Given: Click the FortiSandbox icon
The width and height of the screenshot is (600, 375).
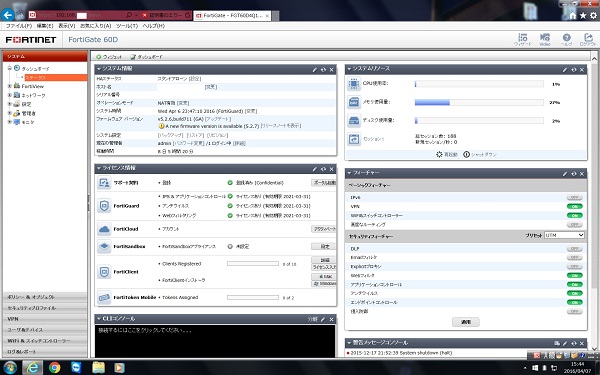Looking at the screenshot, I should 104,246.
